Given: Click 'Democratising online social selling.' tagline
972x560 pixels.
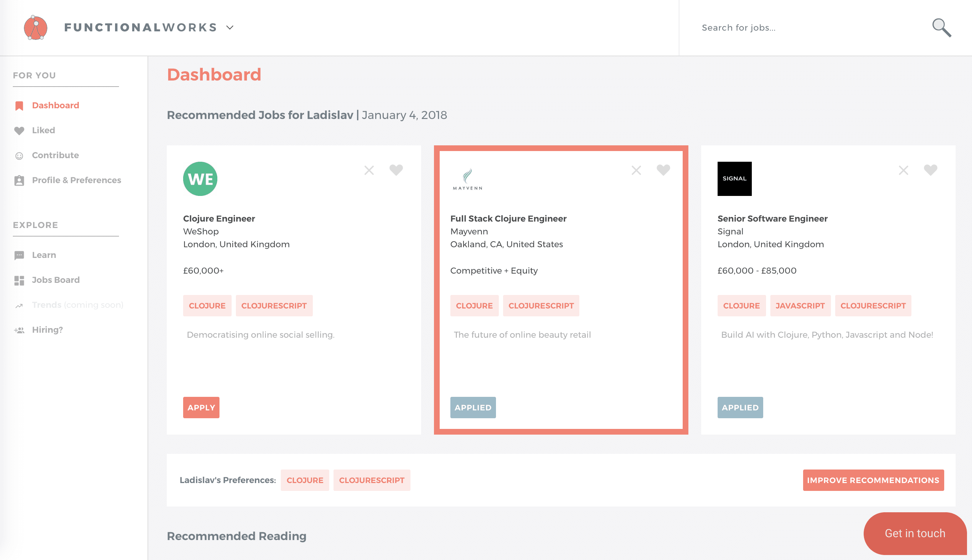Looking at the screenshot, I should pyautogui.click(x=260, y=335).
